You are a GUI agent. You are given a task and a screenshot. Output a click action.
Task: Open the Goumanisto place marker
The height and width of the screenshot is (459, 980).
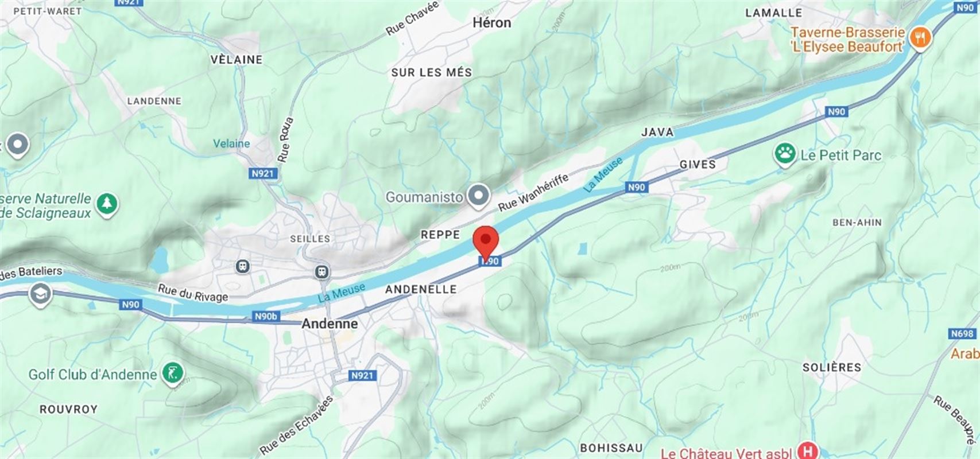click(478, 197)
